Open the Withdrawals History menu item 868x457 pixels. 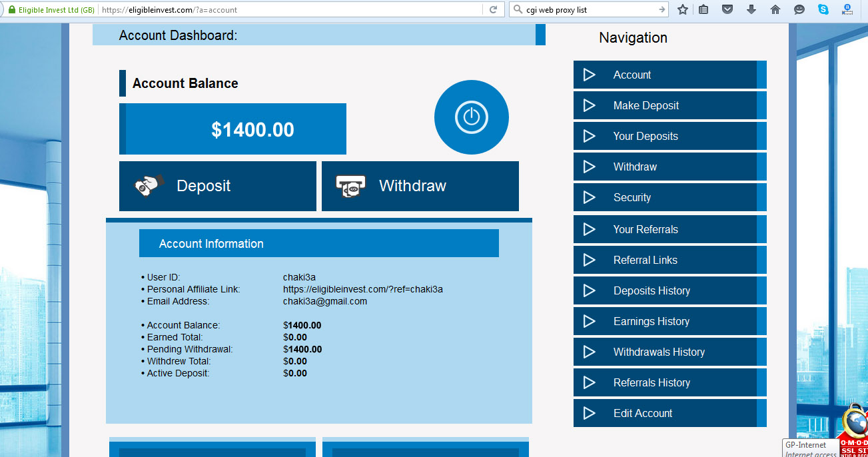[x=658, y=352]
